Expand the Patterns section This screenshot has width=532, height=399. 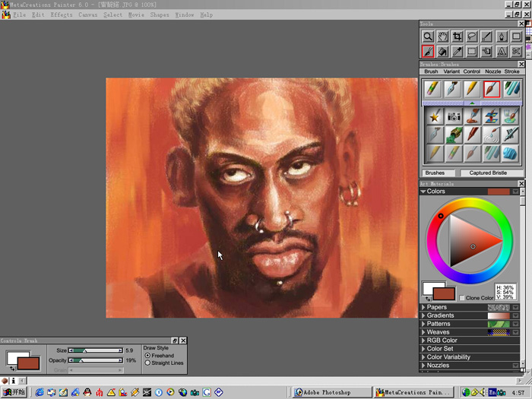click(423, 324)
